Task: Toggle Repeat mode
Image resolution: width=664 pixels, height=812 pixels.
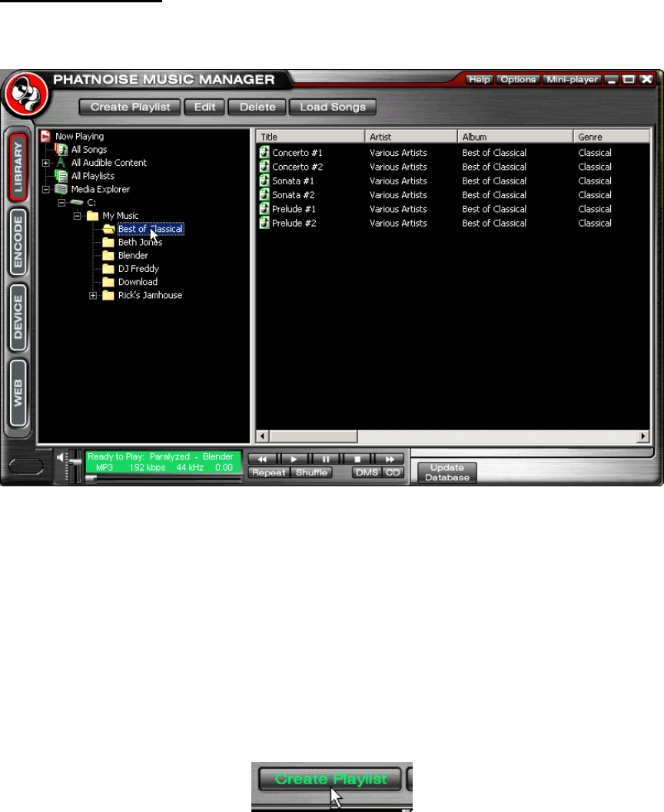Action: [269, 472]
